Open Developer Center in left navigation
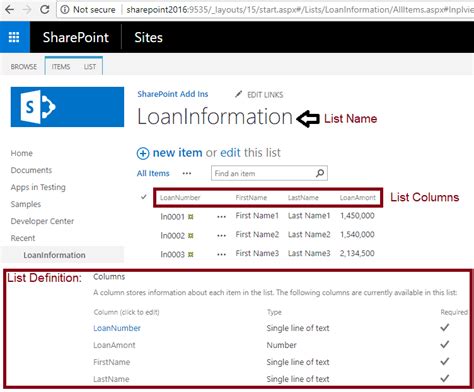This screenshot has height=392, width=474. coord(42,221)
